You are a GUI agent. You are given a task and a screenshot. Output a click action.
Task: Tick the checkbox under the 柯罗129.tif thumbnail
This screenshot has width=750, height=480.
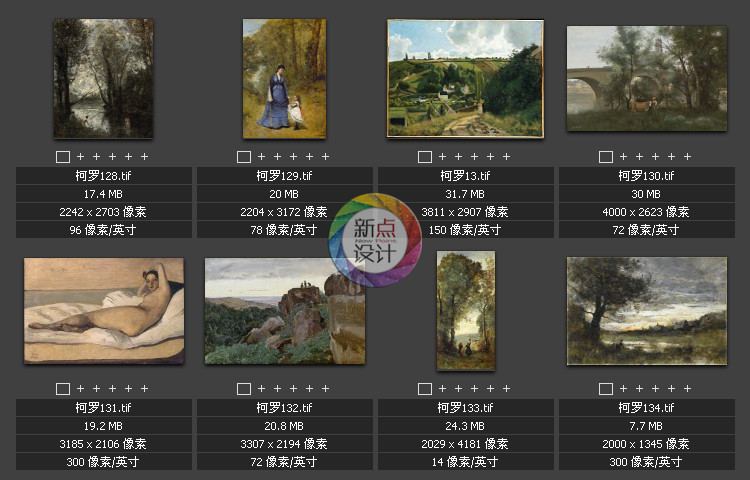click(244, 157)
